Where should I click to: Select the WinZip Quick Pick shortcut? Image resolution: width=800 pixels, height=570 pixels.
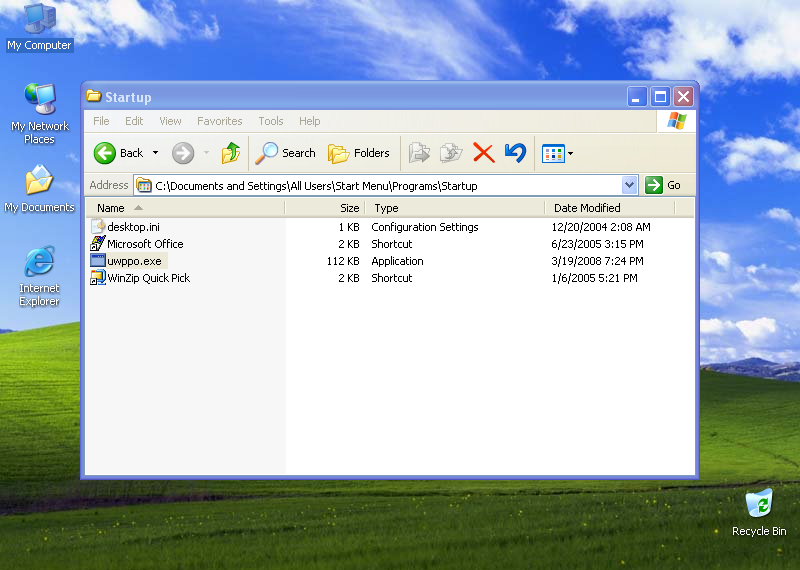click(x=148, y=278)
